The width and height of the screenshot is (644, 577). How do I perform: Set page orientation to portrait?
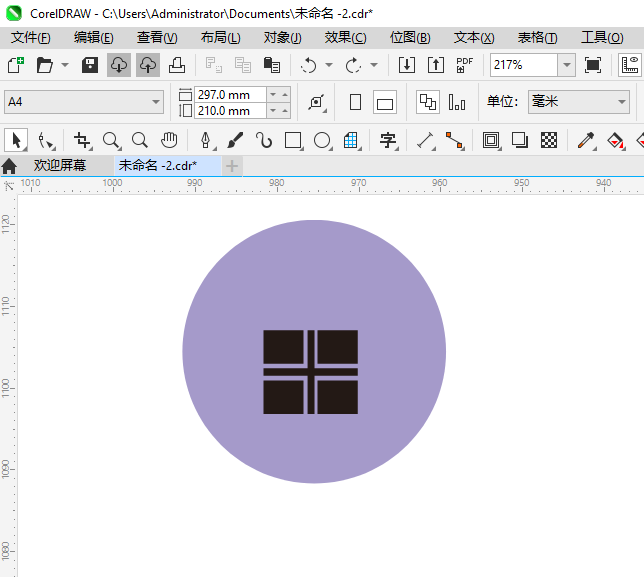(355, 102)
